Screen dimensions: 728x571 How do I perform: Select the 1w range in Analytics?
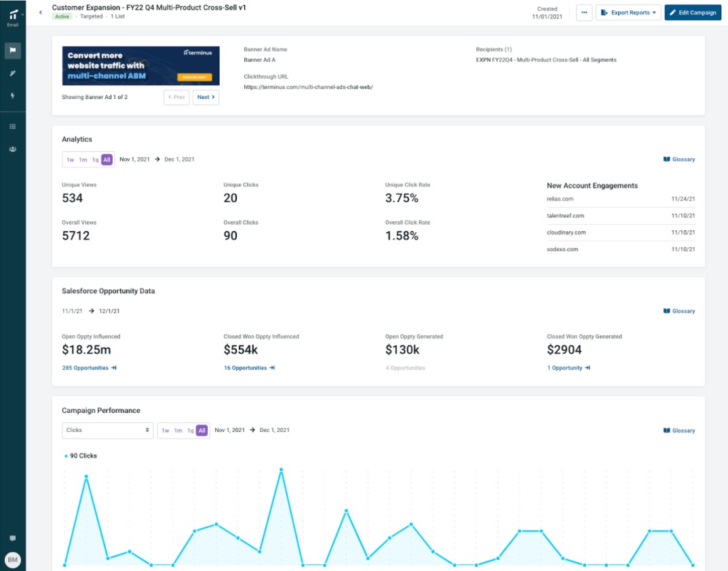pyautogui.click(x=70, y=160)
